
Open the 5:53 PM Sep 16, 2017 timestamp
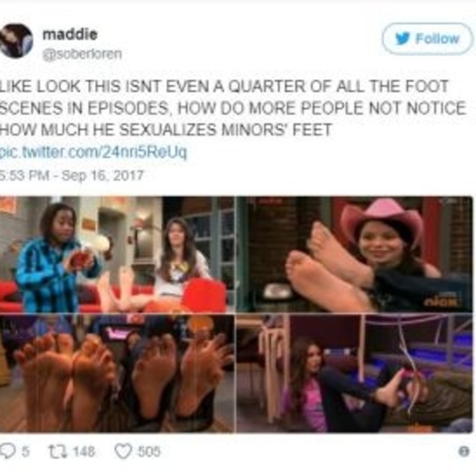pos(72,175)
